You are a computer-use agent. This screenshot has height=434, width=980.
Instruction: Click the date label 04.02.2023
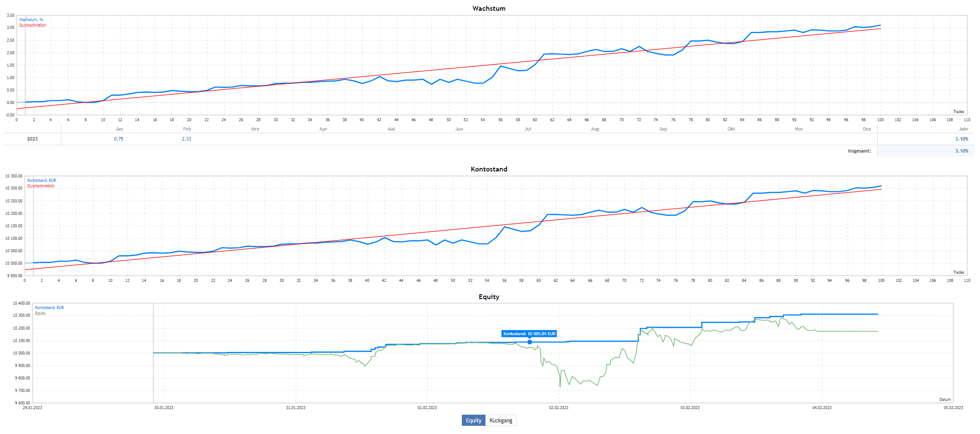point(821,408)
